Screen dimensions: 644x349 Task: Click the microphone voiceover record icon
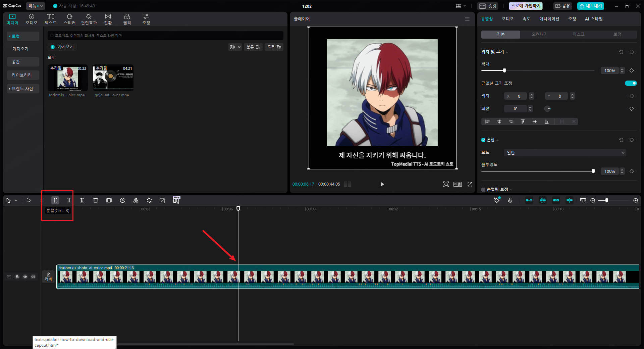(x=510, y=200)
